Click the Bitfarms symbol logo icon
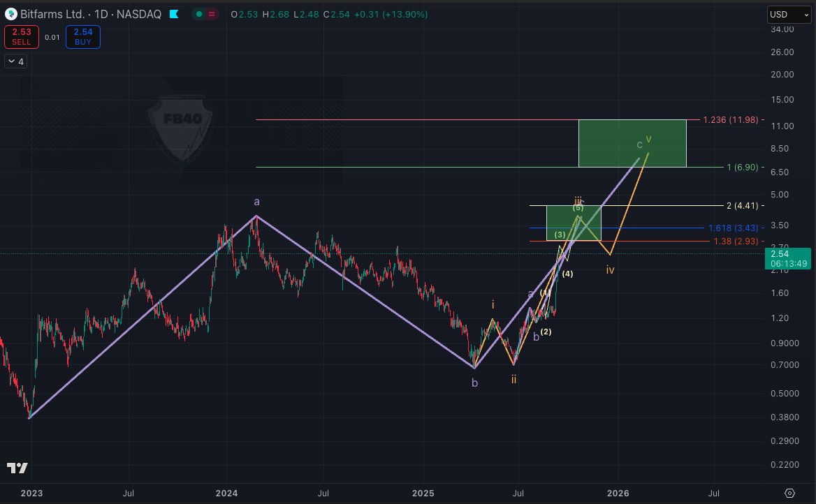The width and height of the screenshot is (816, 504). tap(11, 14)
